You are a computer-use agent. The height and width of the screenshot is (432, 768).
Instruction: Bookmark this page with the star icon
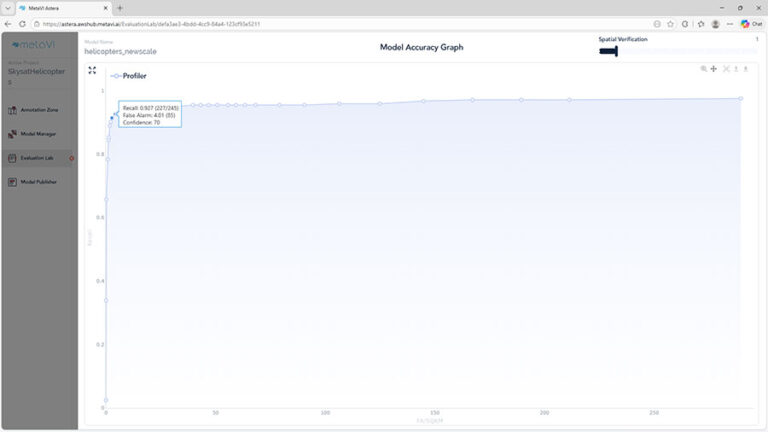tap(671, 24)
